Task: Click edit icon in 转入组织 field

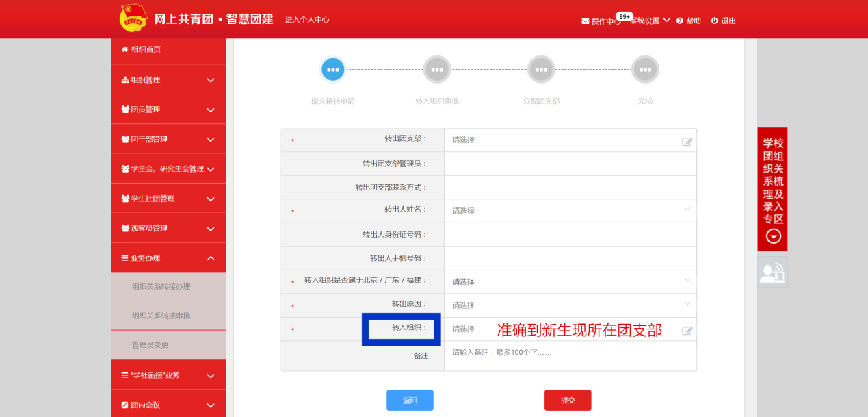Action: click(x=687, y=331)
